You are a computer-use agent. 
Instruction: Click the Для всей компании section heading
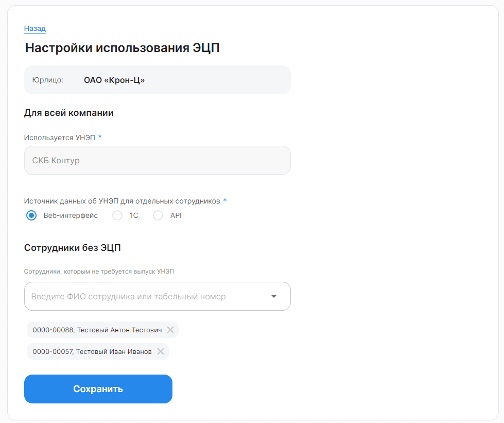click(68, 113)
